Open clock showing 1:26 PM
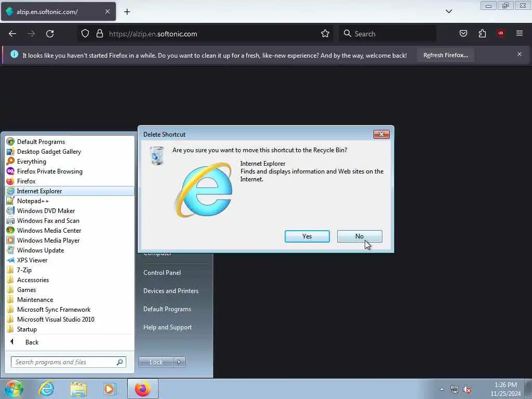The image size is (532, 399). click(x=506, y=389)
